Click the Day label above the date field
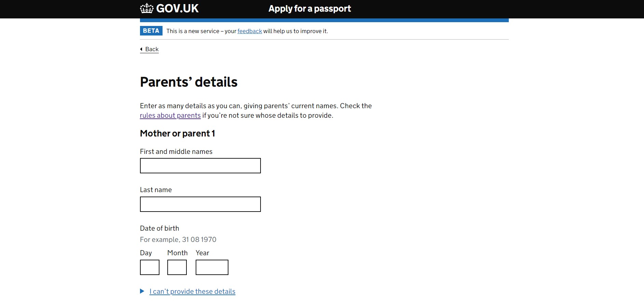The image size is (644, 303). (x=146, y=253)
